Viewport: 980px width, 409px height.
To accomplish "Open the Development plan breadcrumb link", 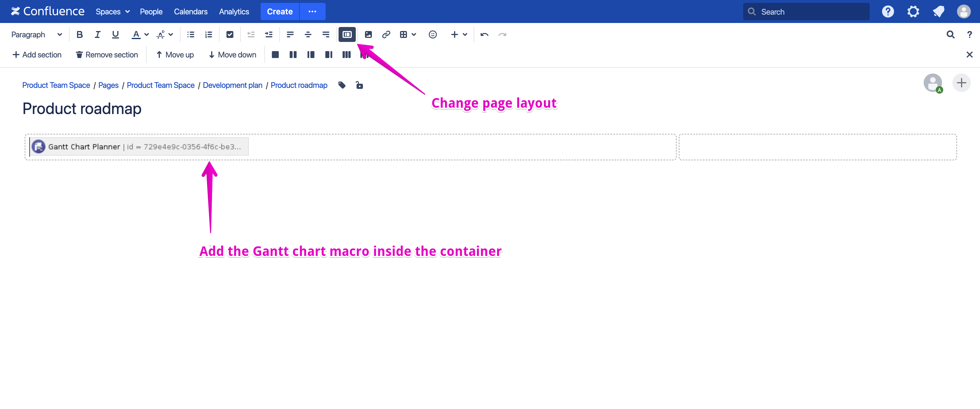I will (x=232, y=85).
